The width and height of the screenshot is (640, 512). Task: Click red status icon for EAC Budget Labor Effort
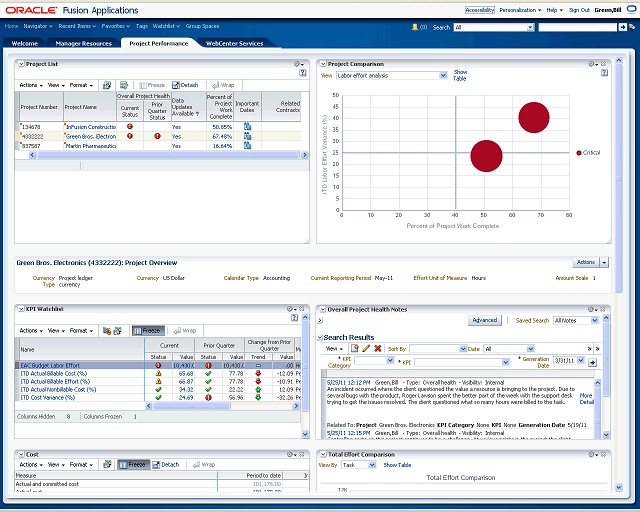158,366
